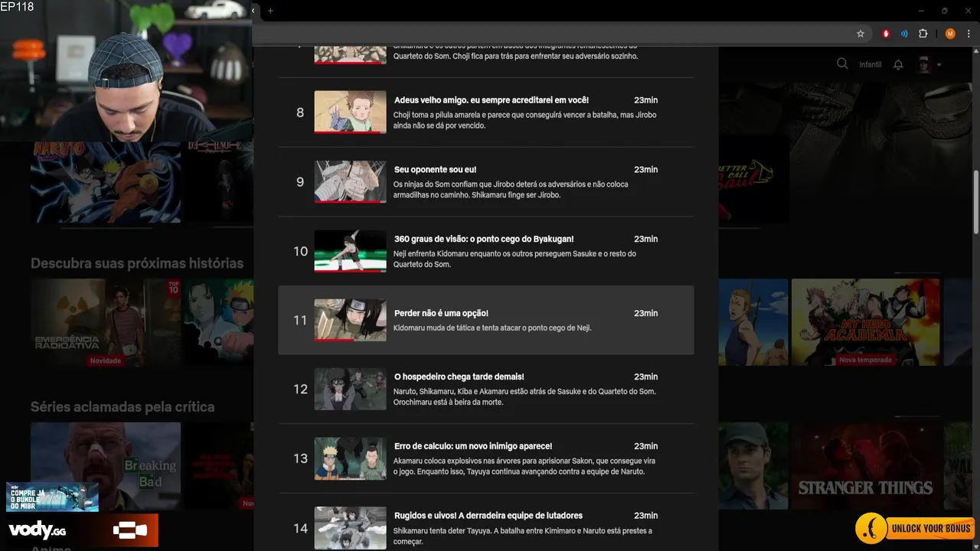Play episode 13 thumbnail
Screen dimensions: 980x551
pos(350,458)
